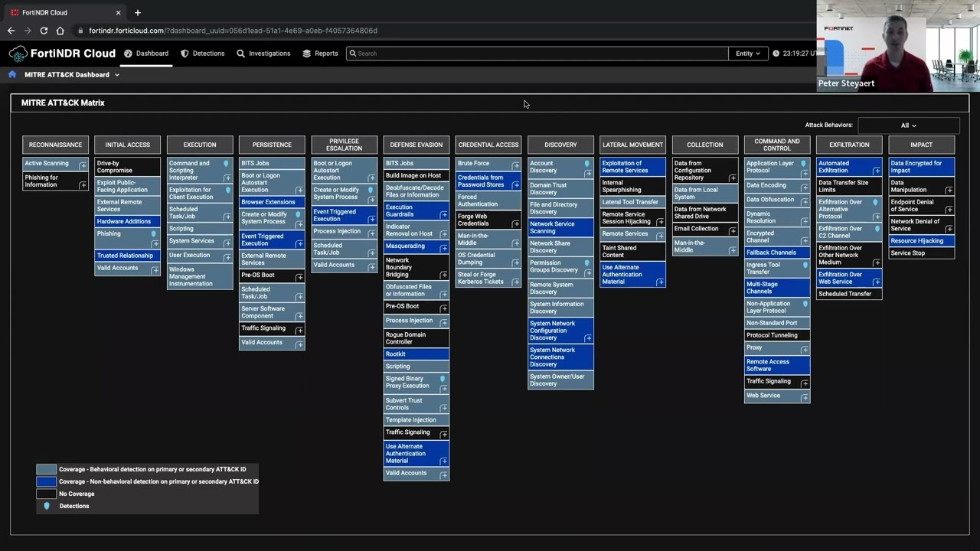Click the browser reload icon

click(44, 31)
